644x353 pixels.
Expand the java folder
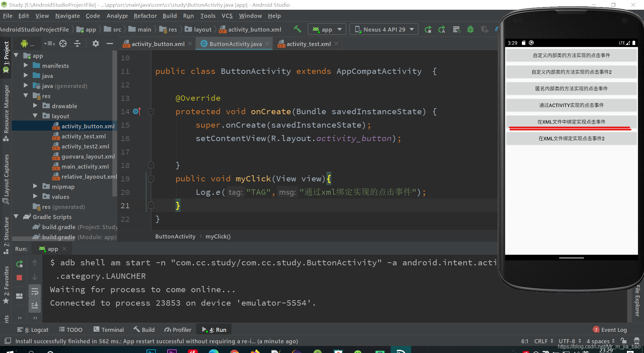tap(26, 75)
